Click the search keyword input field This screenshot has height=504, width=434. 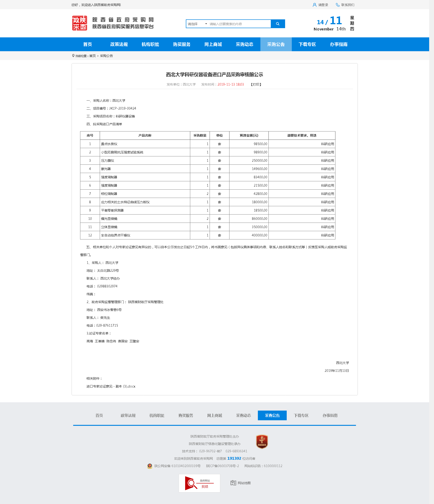pyautogui.click(x=240, y=24)
